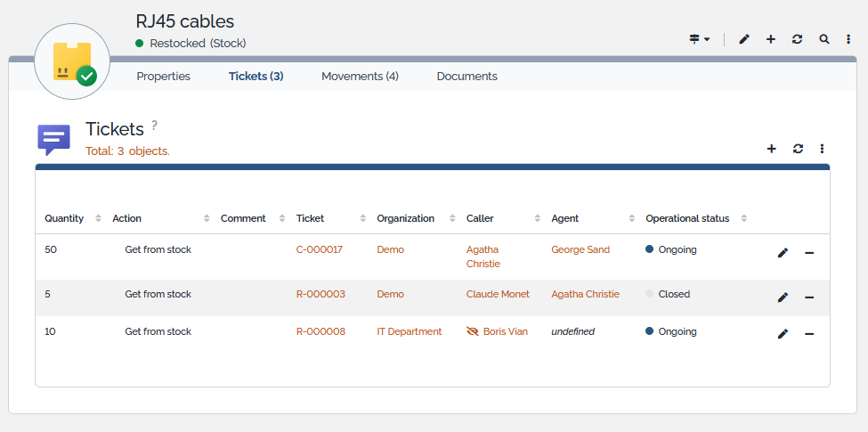Open the Documents tab

[x=466, y=77]
